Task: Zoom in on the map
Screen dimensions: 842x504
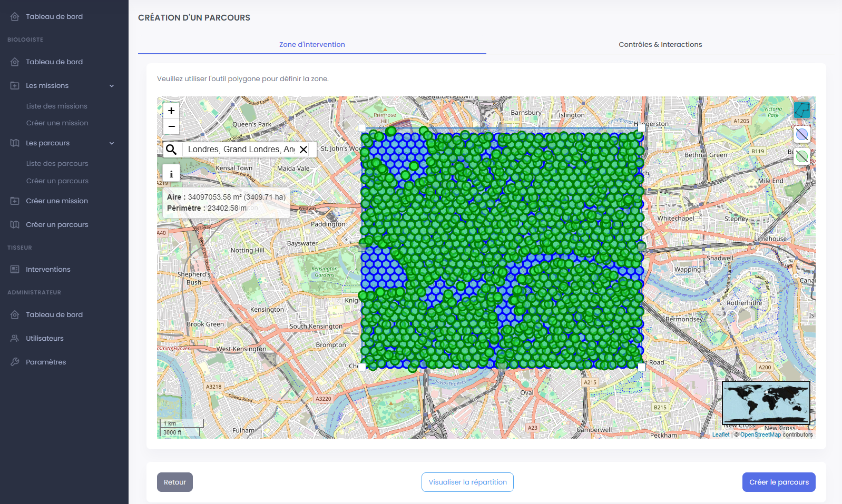Action: click(171, 111)
